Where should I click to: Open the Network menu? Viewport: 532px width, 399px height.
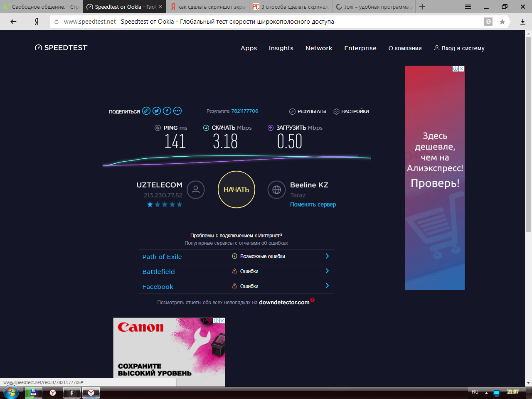point(319,48)
